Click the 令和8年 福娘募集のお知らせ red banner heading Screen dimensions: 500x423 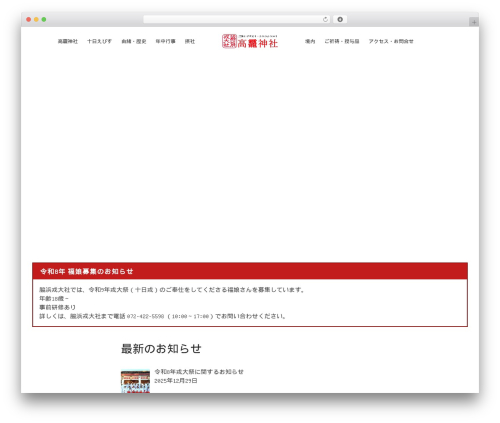point(86,271)
